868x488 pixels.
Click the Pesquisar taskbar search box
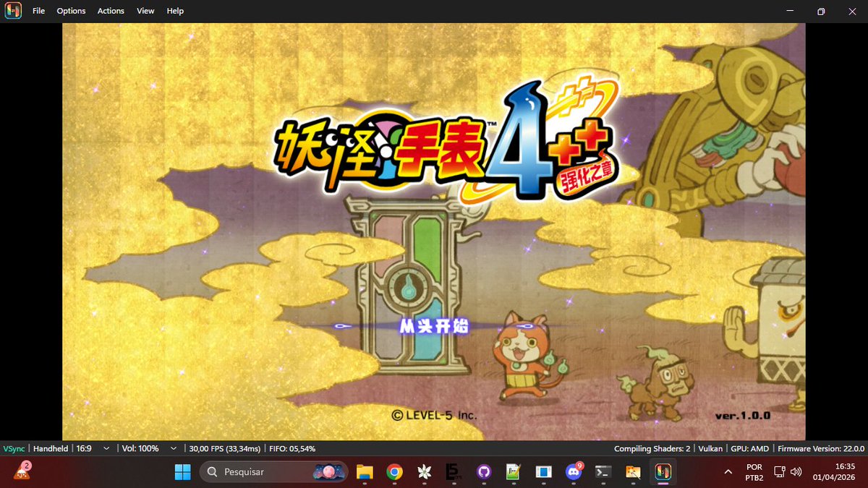tap(273, 472)
